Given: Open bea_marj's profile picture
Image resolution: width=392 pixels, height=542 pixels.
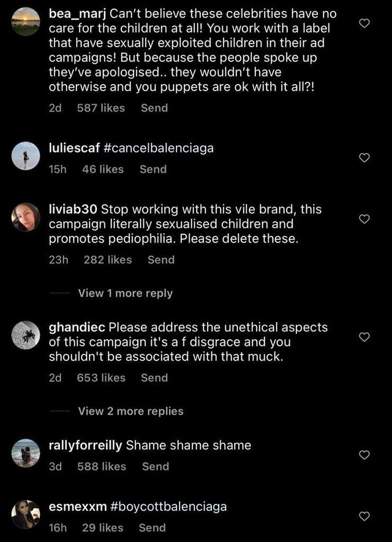Looking at the screenshot, I should [x=26, y=21].
